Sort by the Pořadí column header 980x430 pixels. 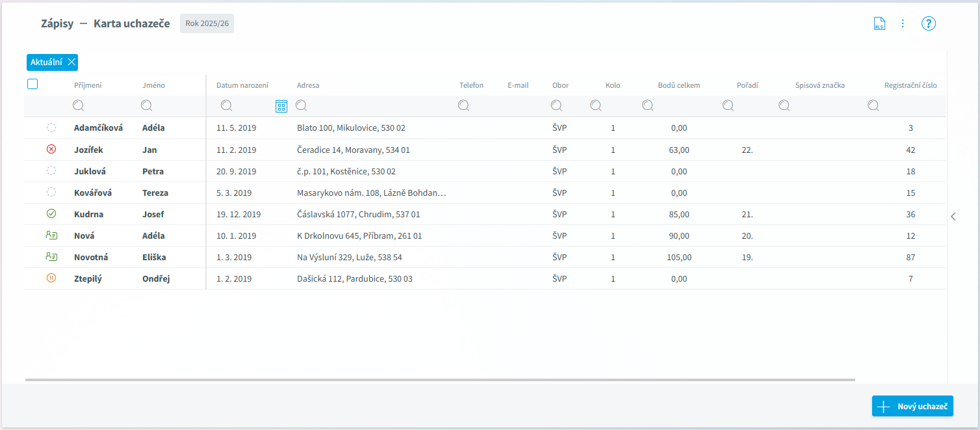pos(747,85)
